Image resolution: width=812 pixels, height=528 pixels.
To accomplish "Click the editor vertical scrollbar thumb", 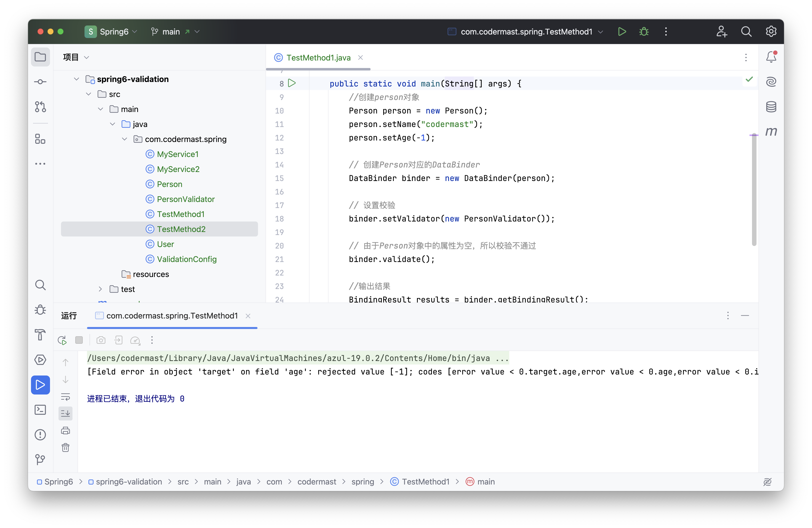I will coord(754,189).
